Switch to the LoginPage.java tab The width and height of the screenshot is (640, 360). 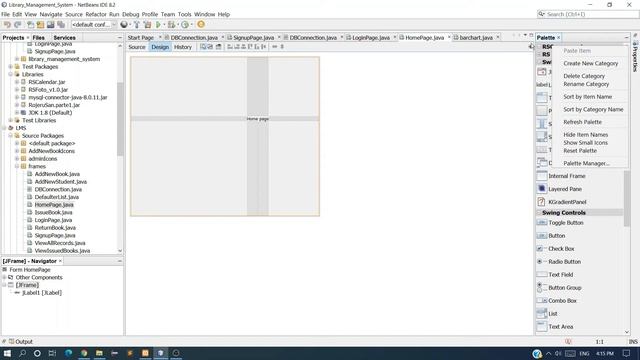371,38
